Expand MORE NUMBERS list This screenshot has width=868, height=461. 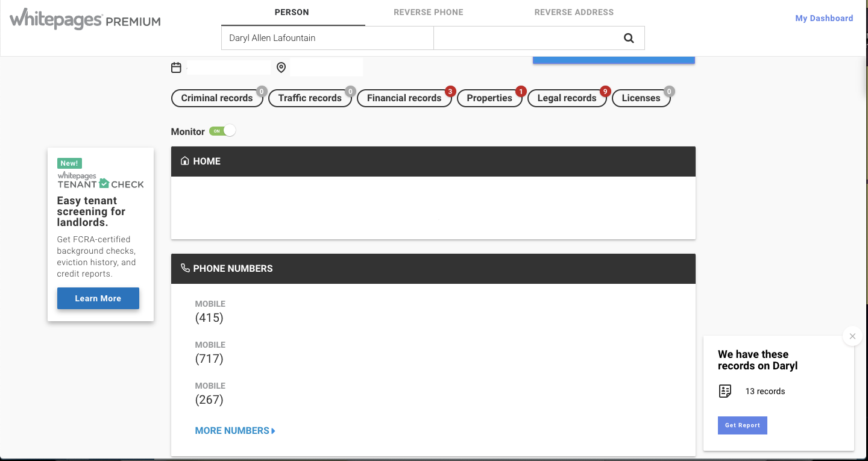point(235,431)
